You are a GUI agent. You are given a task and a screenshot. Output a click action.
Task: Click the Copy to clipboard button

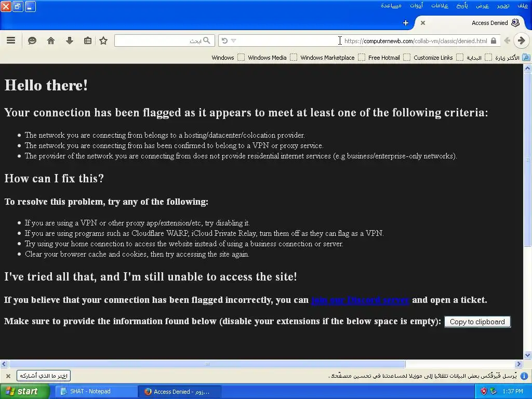pyautogui.click(x=477, y=322)
